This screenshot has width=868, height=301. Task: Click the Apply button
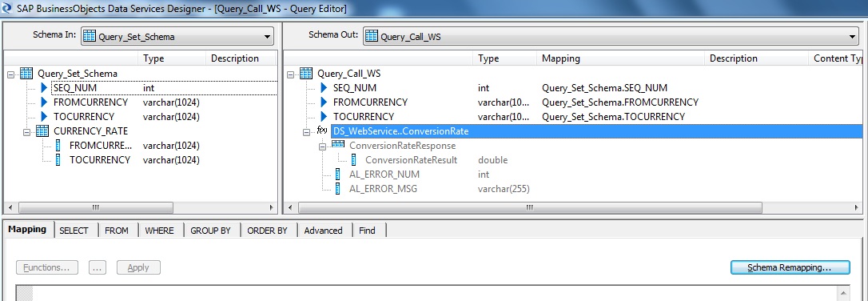tap(138, 267)
